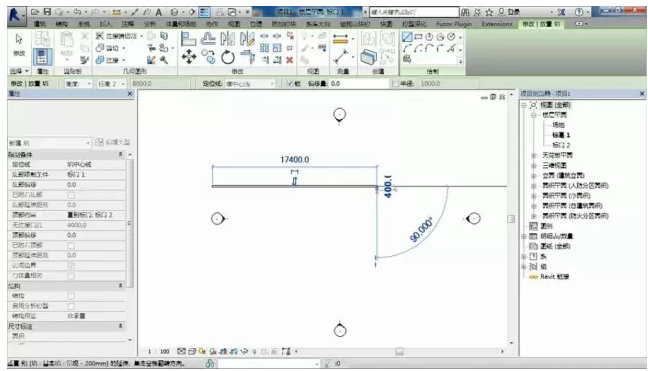
Task: Toggle the Related to Mass checkbox in properties
Action: click(x=71, y=276)
